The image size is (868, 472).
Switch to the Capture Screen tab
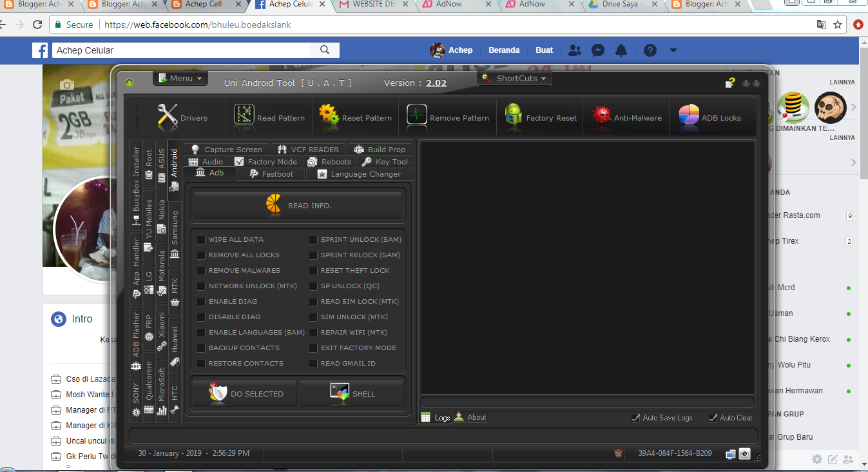pos(226,150)
